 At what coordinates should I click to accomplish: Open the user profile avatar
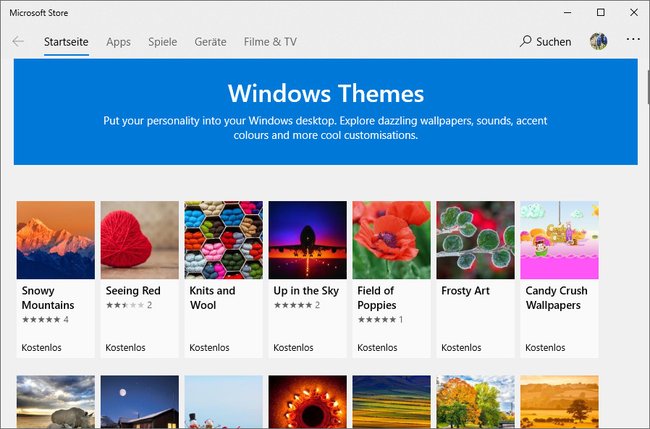pyautogui.click(x=599, y=41)
